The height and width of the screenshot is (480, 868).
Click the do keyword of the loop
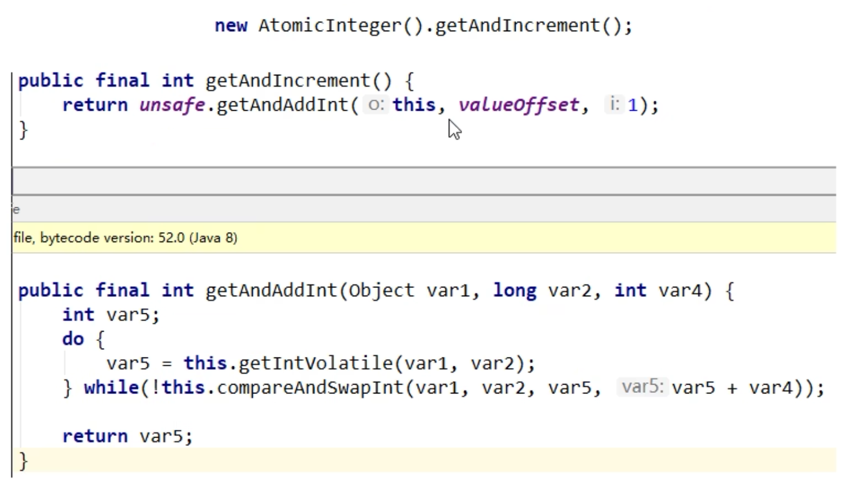[x=73, y=339]
